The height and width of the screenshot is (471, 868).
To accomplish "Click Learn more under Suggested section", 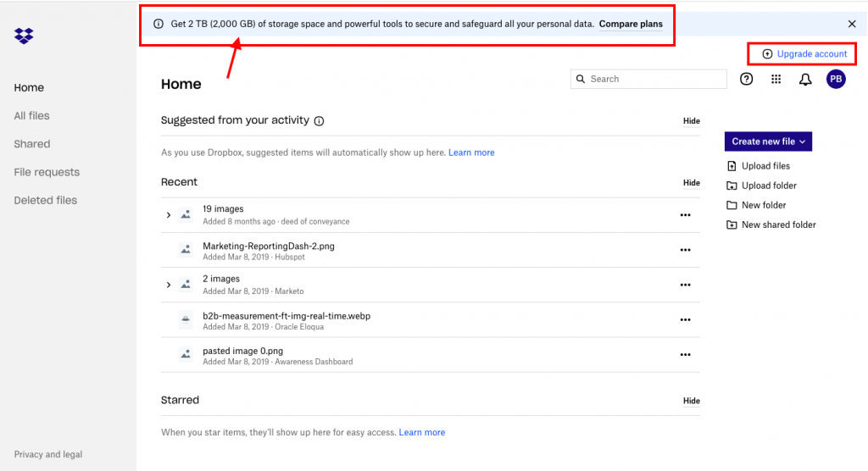I will point(471,152).
